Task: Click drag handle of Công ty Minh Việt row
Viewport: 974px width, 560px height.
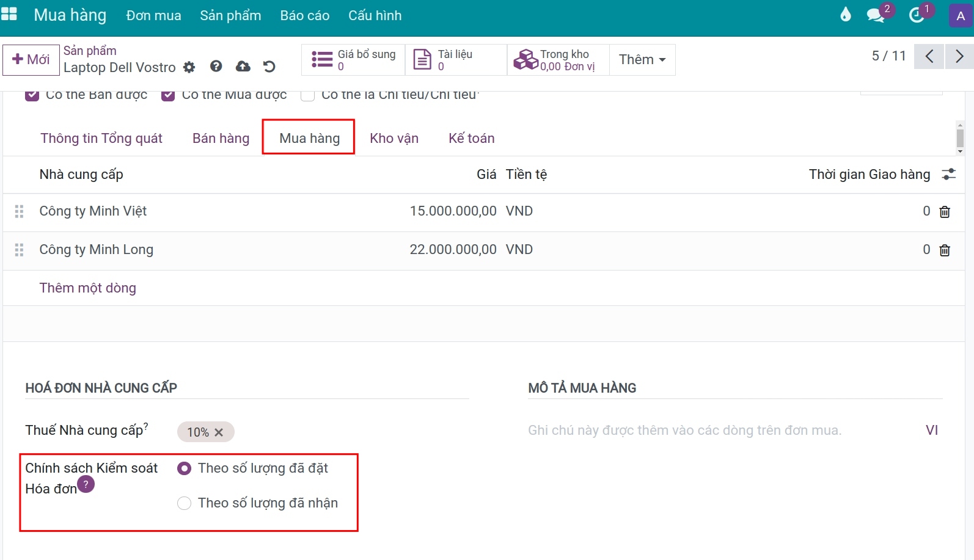Action: pyautogui.click(x=19, y=211)
